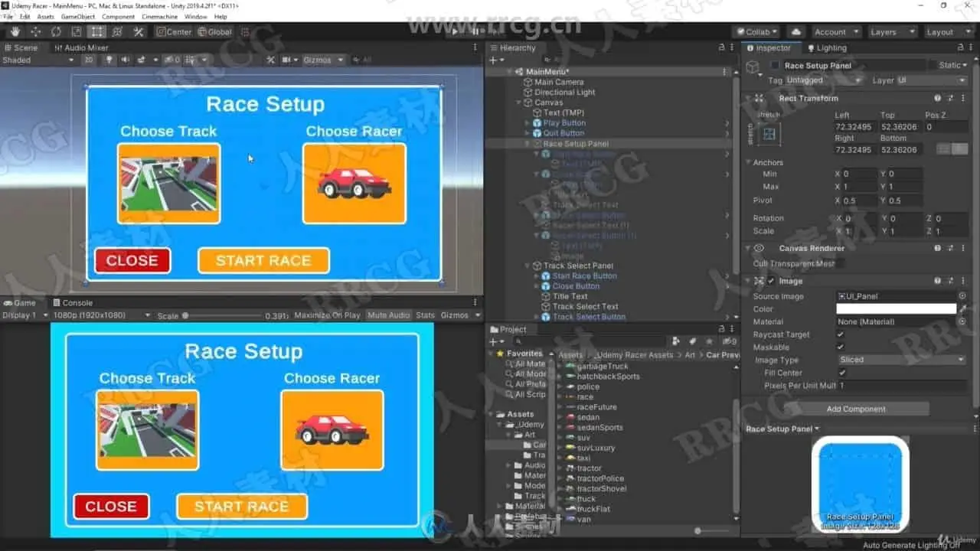Toggle the Race Setup Panel active checkbox
This screenshot has width=980, height=551.
point(775,66)
